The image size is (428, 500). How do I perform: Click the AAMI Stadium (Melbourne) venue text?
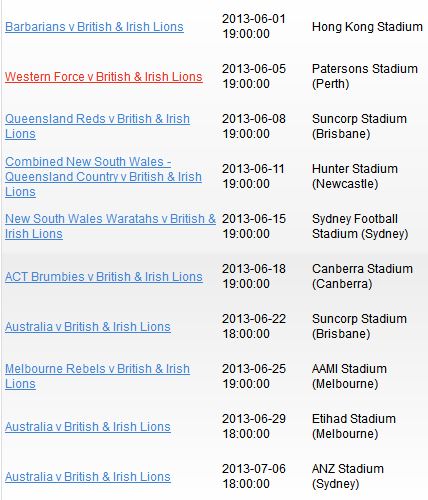click(x=349, y=376)
